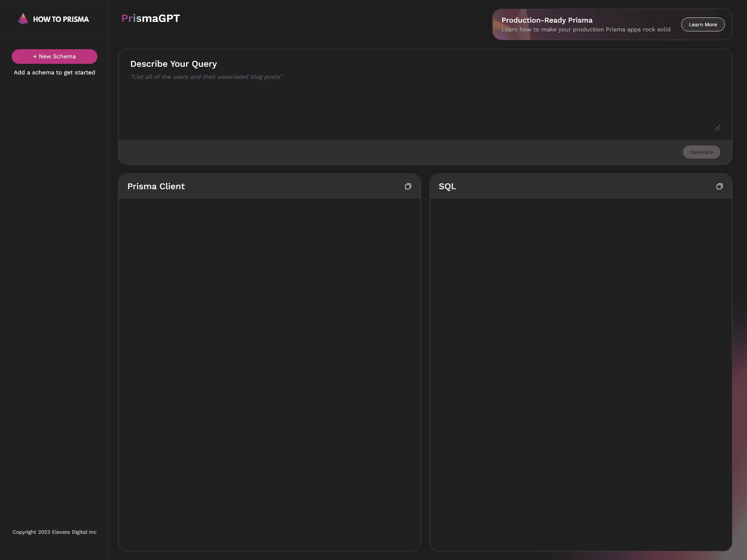This screenshot has height=560, width=747.
Task: Click the Copyright 2023 Elevate Digital text
Action: click(54, 532)
